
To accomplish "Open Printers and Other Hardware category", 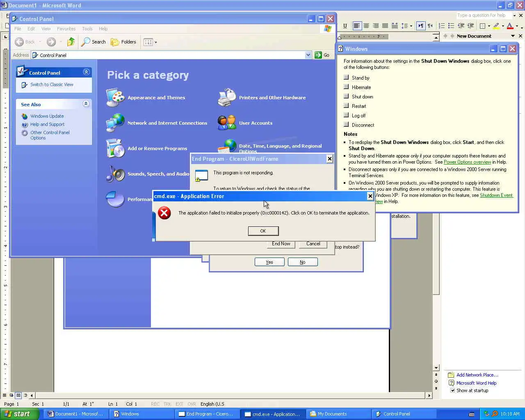I will (x=262, y=97).
